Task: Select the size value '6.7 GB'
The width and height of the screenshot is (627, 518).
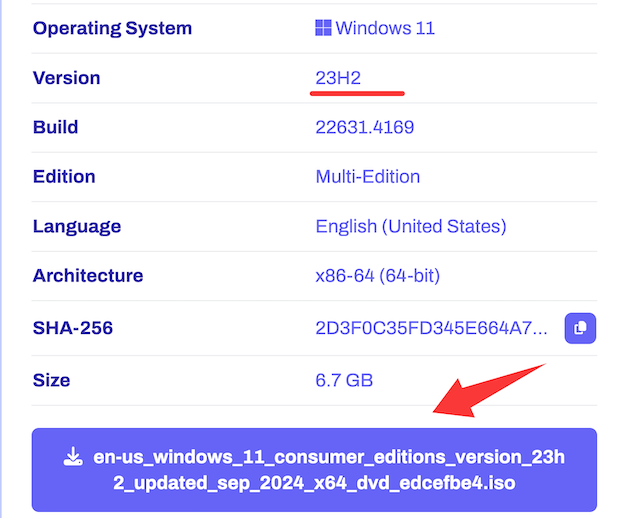Action: click(x=344, y=380)
